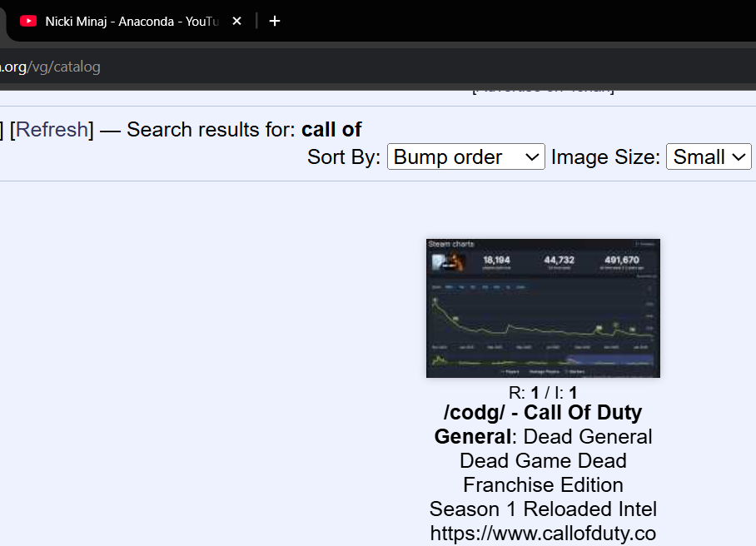Click the https://www.callofduty.co text
Viewport: 756px width, 546px height.
tap(543, 533)
